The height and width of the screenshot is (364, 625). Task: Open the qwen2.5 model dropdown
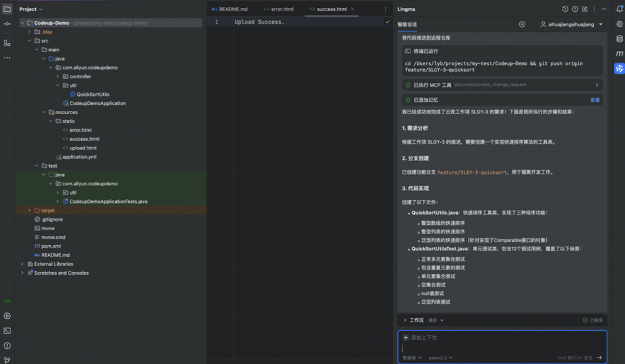[440, 357]
